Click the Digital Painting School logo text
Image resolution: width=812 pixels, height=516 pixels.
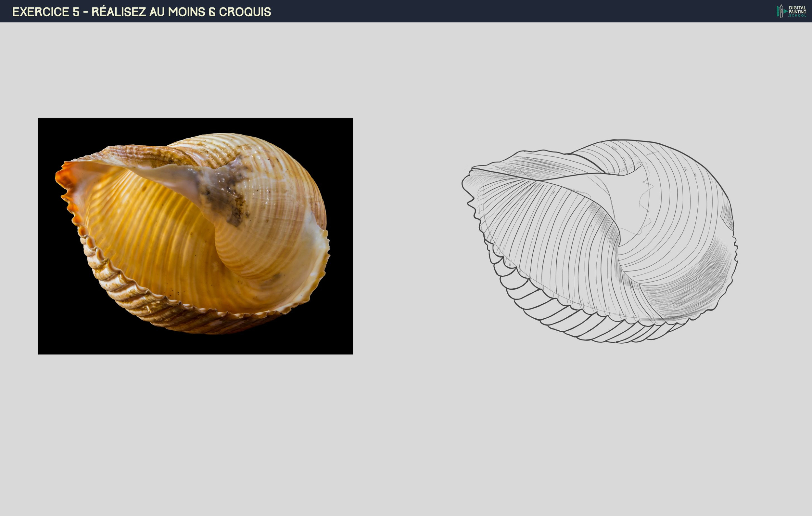797,9
